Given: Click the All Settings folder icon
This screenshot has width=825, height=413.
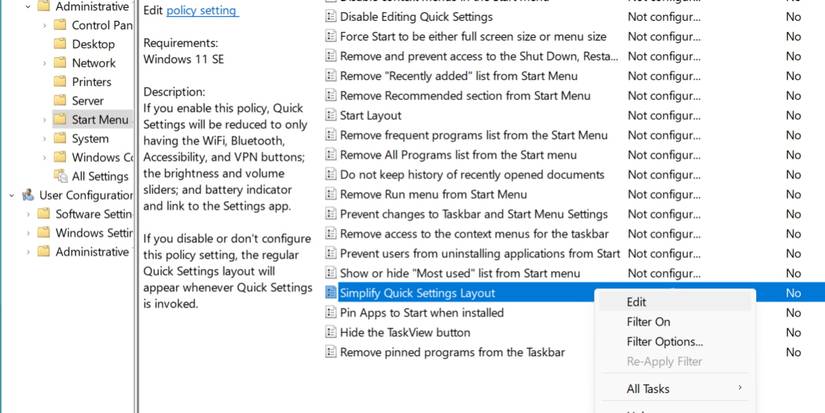Looking at the screenshot, I should [x=59, y=177].
